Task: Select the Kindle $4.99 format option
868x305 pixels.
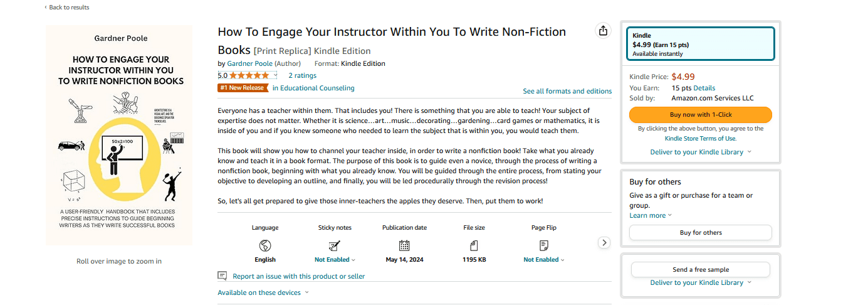Action: [700, 44]
